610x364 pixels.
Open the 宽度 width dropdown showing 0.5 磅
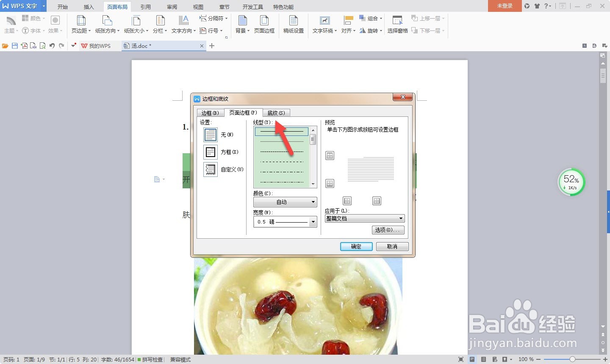pyautogui.click(x=285, y=222)
